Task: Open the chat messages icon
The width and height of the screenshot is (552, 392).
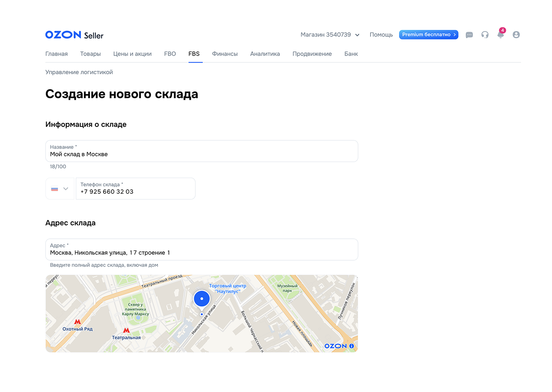Action: click(469, 35)
